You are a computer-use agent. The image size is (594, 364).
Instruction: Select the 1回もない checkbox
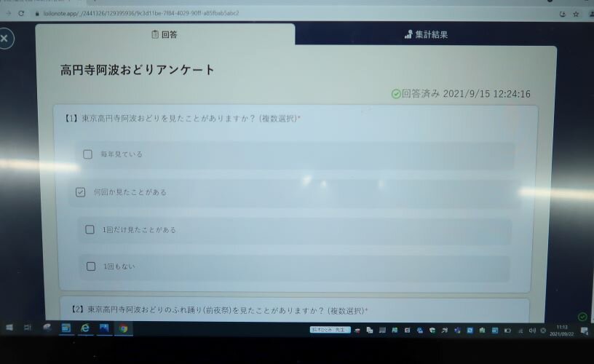pos(91,266)
